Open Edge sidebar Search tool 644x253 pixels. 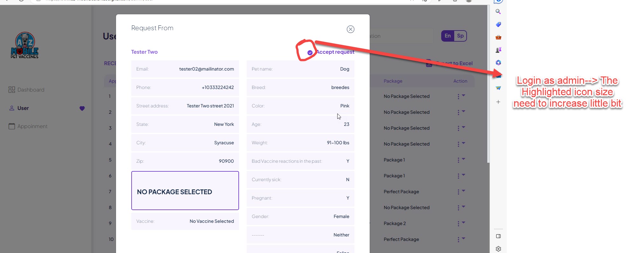pyautogui.click(x=498, y=12)
